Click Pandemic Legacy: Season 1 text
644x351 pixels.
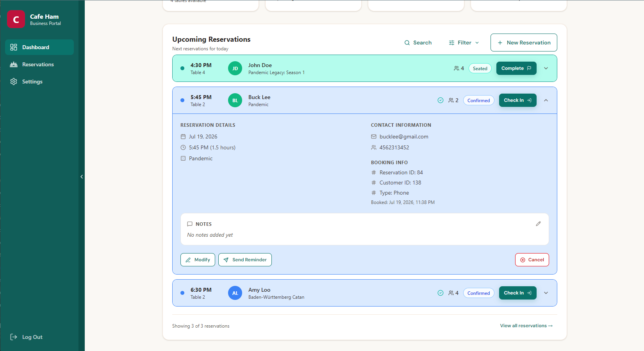pyautogui.click(x=276, y=73)
